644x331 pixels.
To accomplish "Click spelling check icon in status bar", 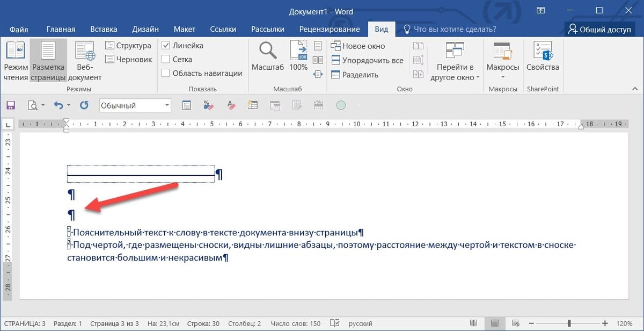I will (335, 323).
